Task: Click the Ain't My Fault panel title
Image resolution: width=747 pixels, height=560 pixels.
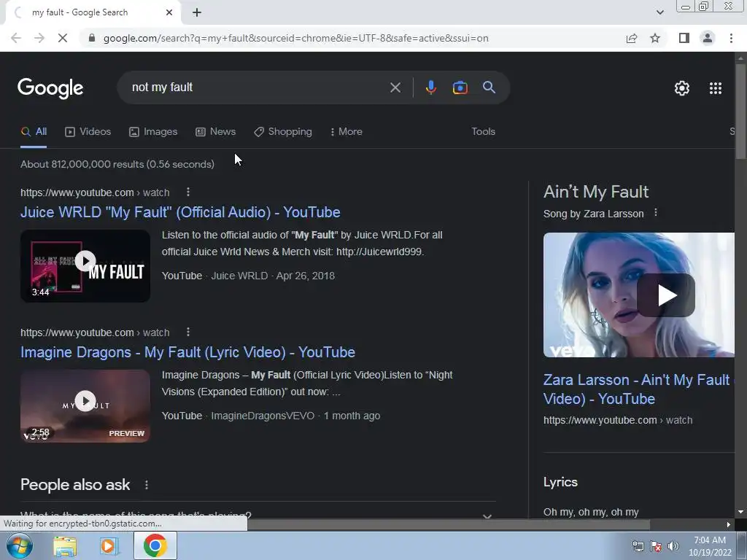Action: point(596,192)
